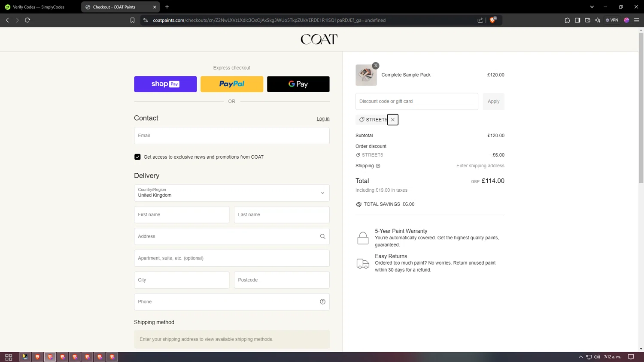The width and height of the screenshot is (644, 362).
Task: Open the Windows task view icon
Action: click(9, 357)
